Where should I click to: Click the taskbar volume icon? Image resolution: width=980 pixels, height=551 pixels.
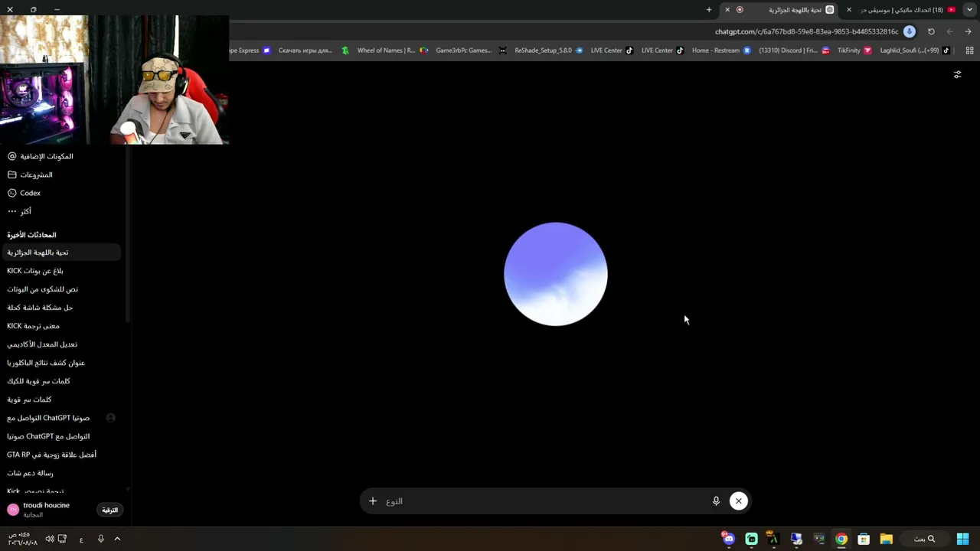(50, 539)
